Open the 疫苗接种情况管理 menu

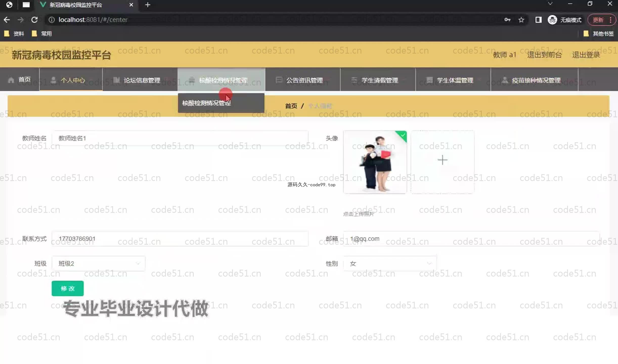point(534,80)
